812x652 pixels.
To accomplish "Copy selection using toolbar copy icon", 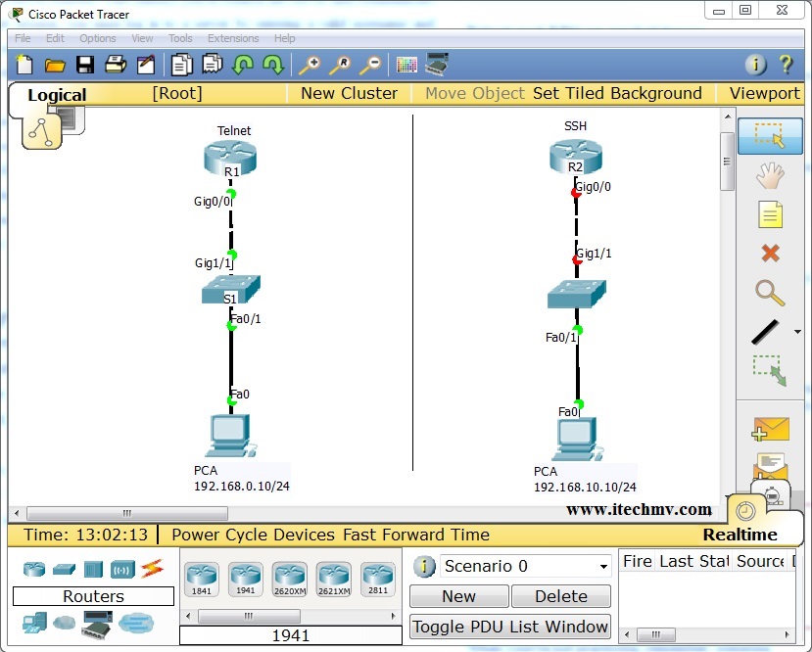I will tap(181, 66).
